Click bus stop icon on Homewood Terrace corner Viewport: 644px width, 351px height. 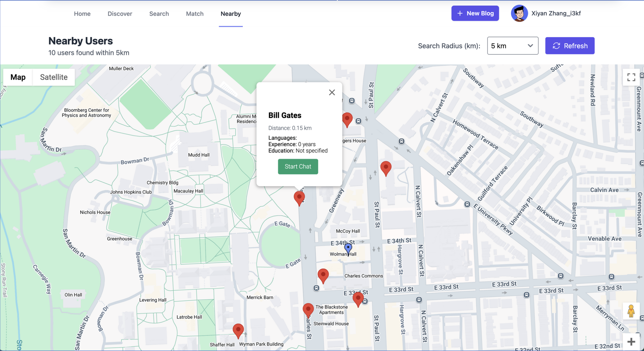click(x=401, y=141)
